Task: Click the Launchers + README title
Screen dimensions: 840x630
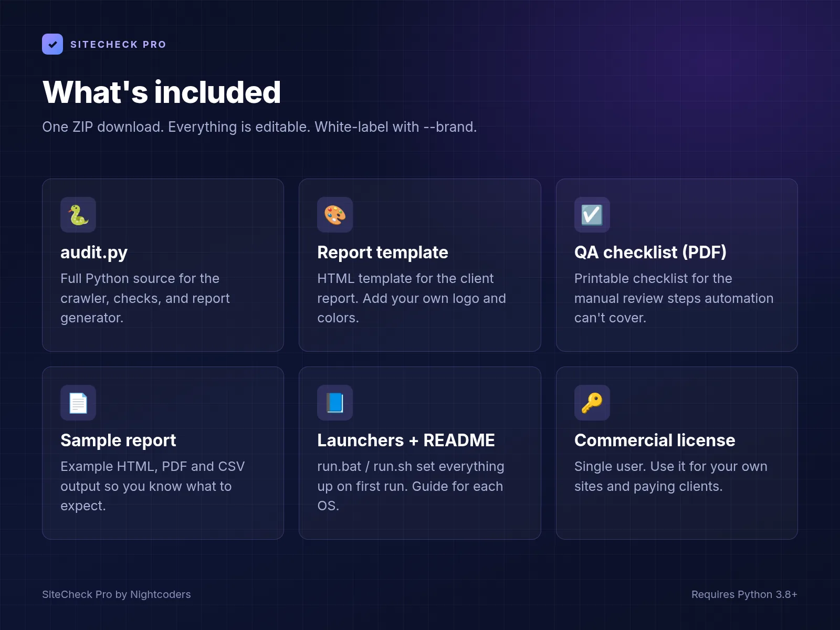Action: click(406, 440)
